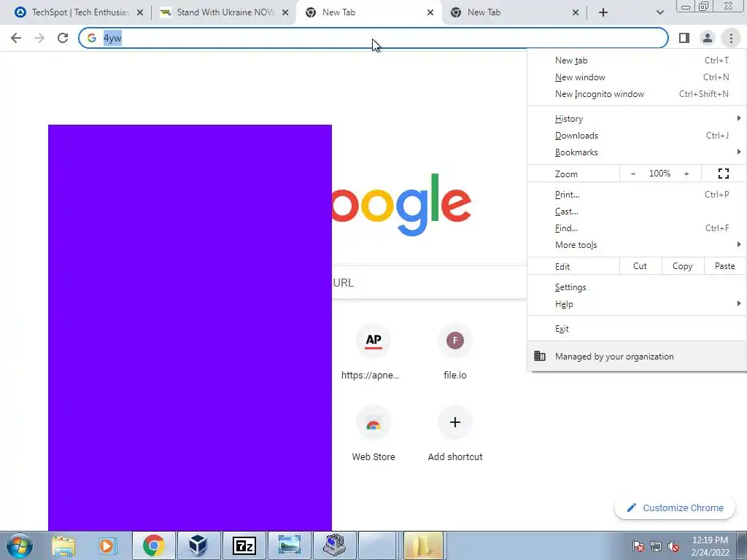The height and width of the screenshot is (560, 747).
Task: Decrease zoom with minus button
Action: coord(633,174)
